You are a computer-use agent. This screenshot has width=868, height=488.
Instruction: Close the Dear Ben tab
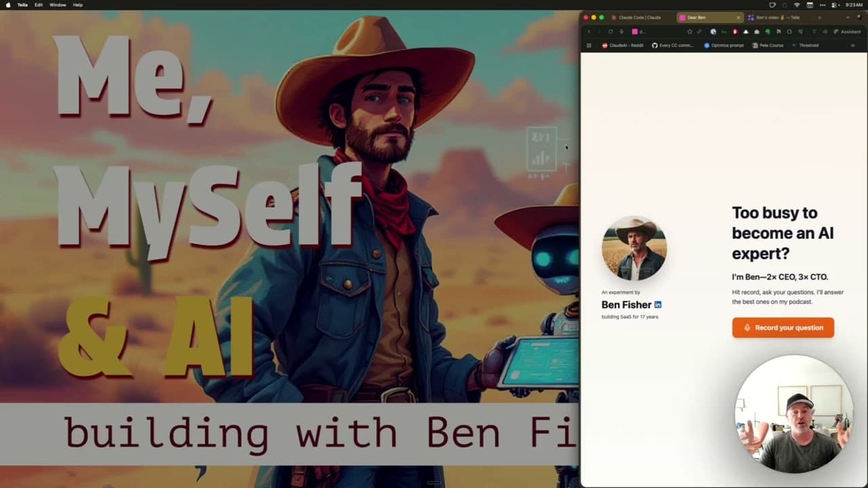tap(738, 18)
